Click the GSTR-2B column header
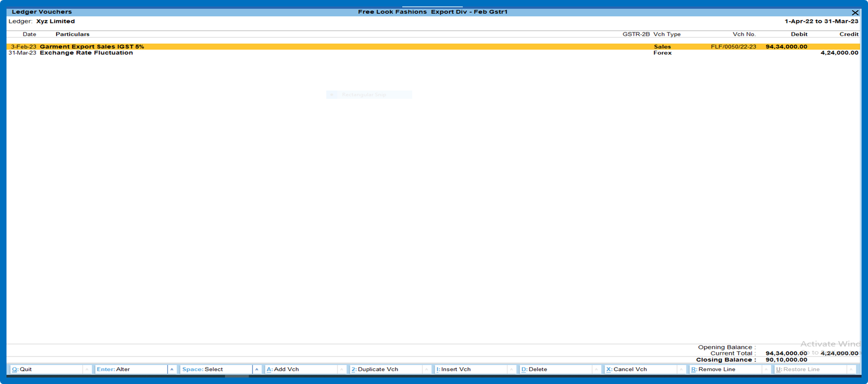 pos(636,34)
